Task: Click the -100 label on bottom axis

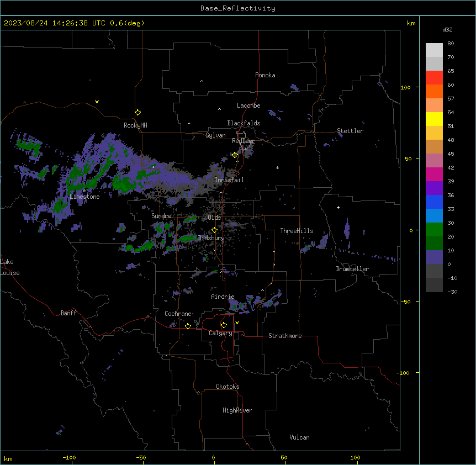Action: click(69, 457)
